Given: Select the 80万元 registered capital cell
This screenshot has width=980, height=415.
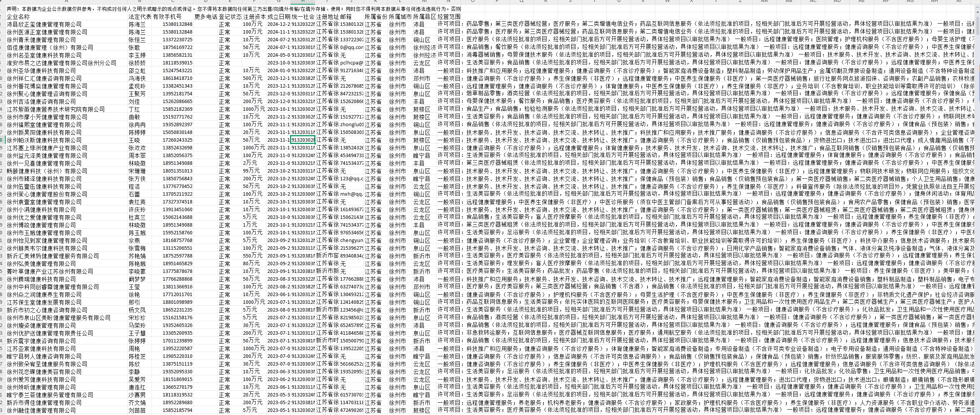Looking at the screenshot, I should (251, 264).
